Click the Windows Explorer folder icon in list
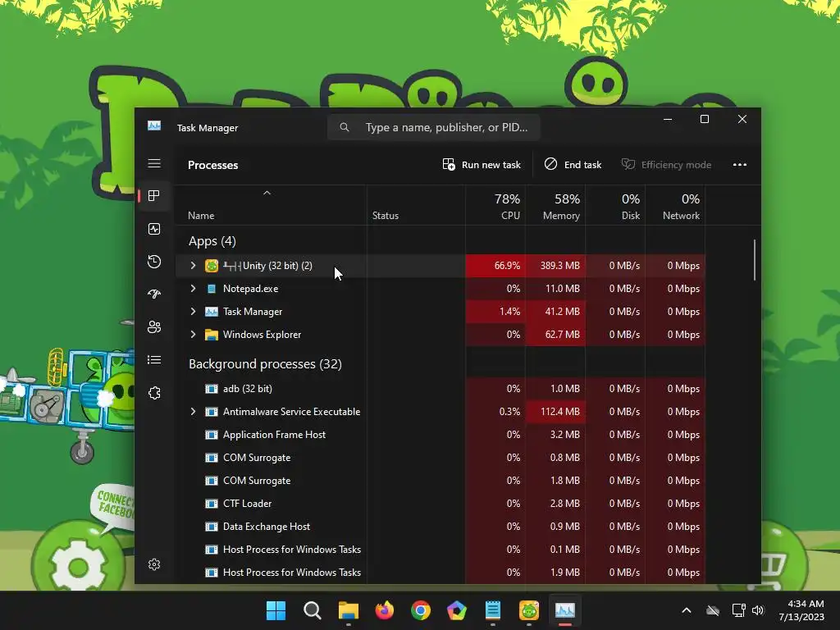840x630 pixels. [212, 335]
